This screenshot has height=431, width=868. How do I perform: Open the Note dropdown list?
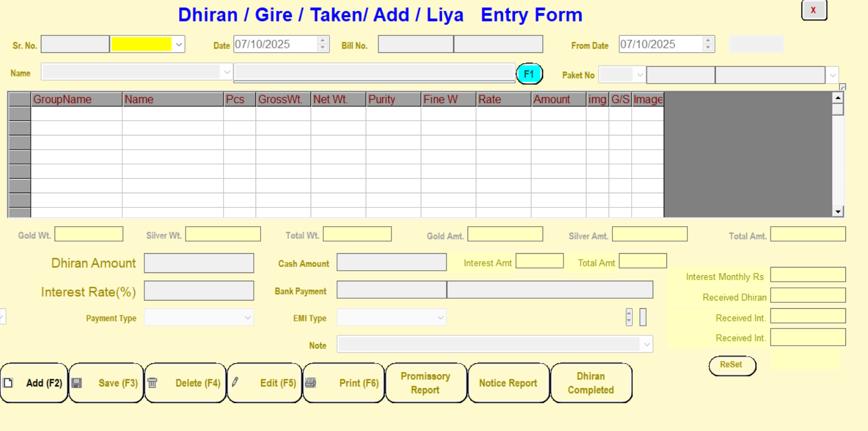point(646,345)
